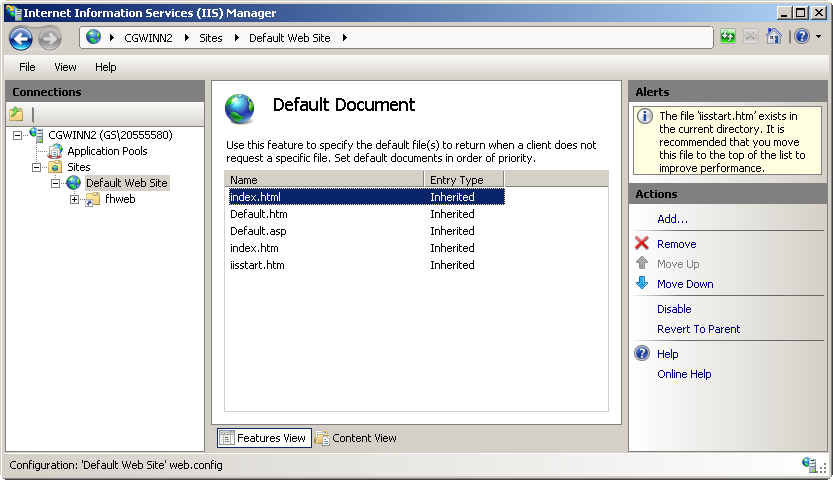Open breadcrumb arrow before CGWINN2
Screen dimensions: 833x480
[112, 38]
